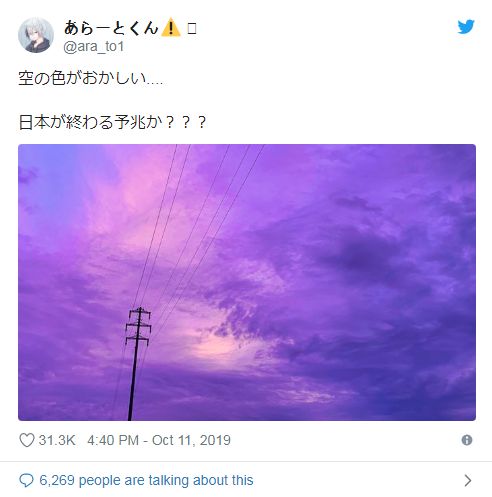
Task: Open the @ara_to1 handle link
Action: tap(94, 46)
